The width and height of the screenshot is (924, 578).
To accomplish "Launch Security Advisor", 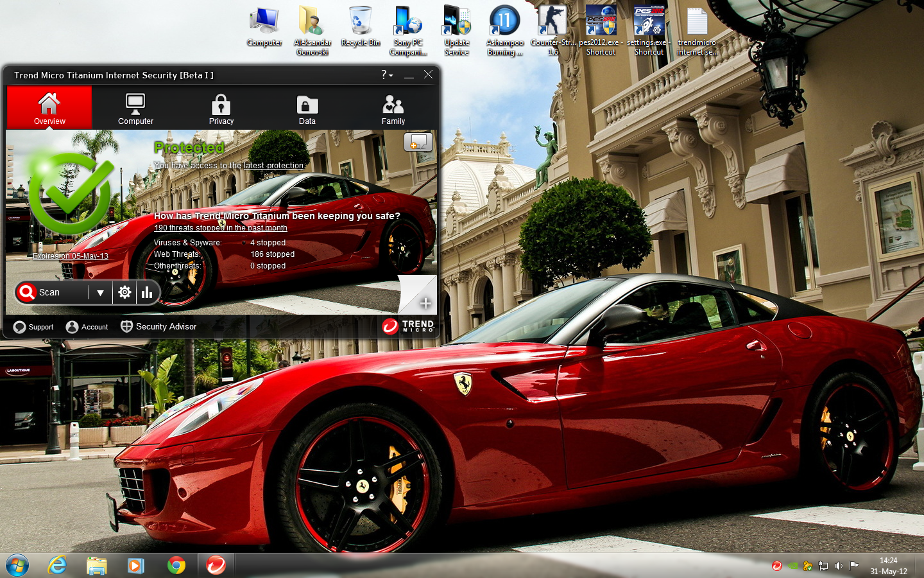I will tap(158, 326).
